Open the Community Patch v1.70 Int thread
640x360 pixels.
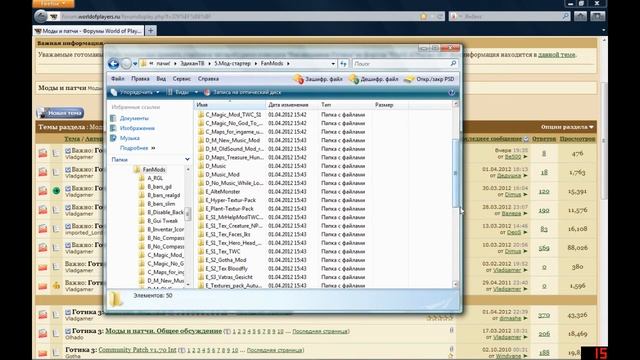(137, 350)
